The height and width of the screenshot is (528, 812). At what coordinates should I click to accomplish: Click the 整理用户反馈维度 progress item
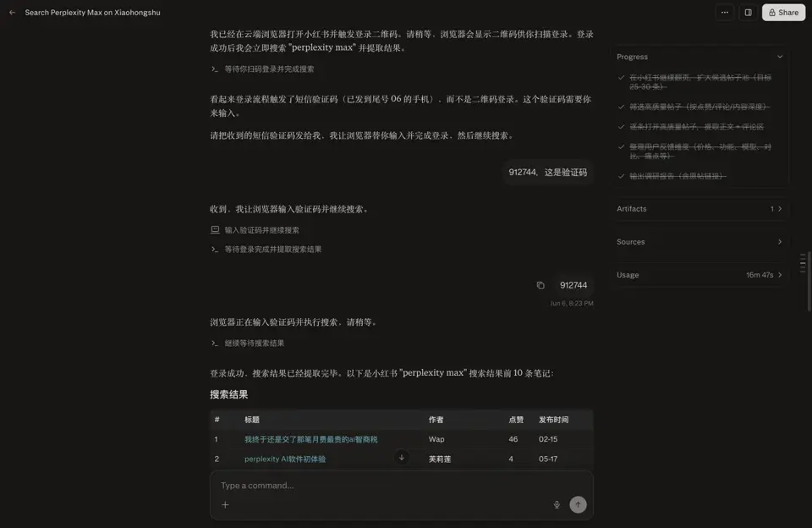click(x=700, y=151)
